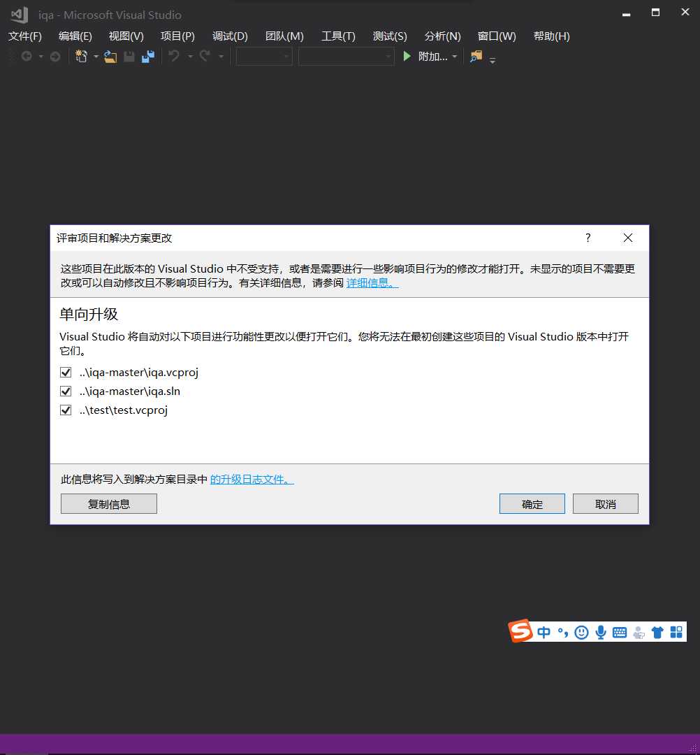
Task: Expand the 附加... dropdown arrow
Action: 454,57
